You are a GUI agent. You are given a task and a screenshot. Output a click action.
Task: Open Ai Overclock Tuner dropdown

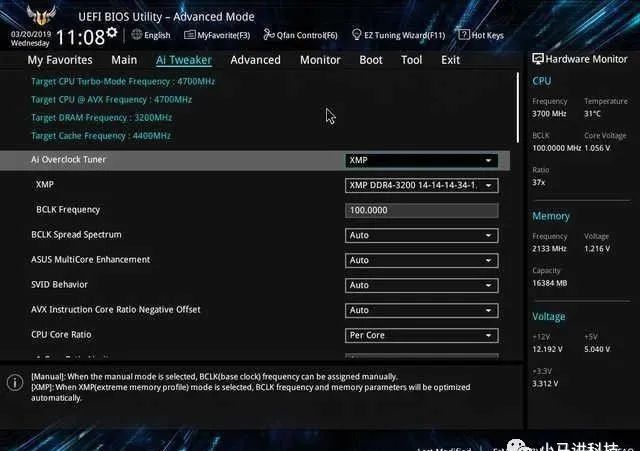(x=421, y=160)
